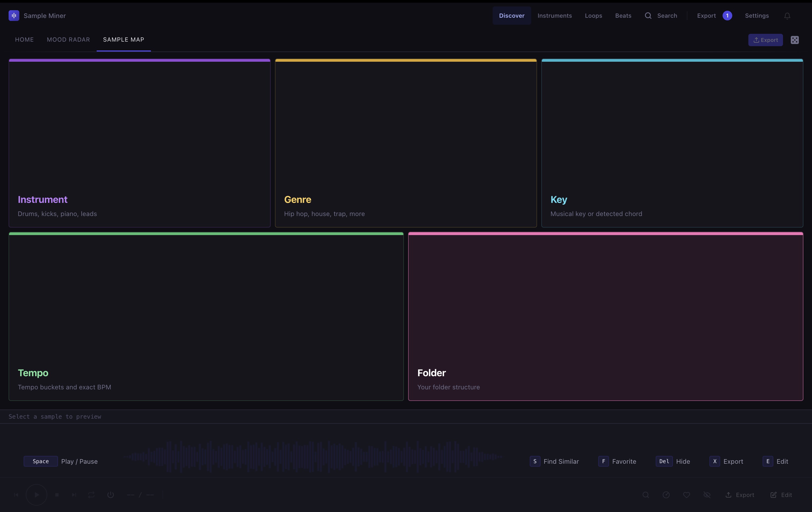Click the '-- / --' time display
Image resolution: width=812 pixels, height=512 pixels.
pyautogui.click(x=140, y=495)
